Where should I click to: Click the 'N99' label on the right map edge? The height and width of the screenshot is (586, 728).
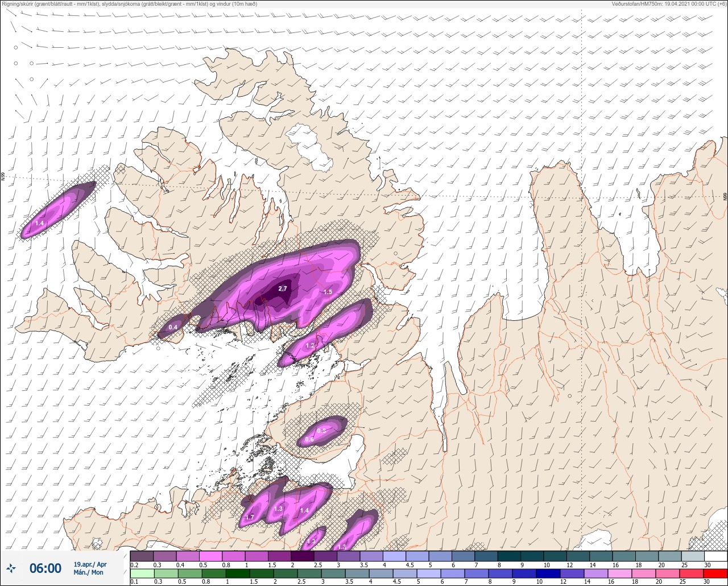(x=725, y=196)
